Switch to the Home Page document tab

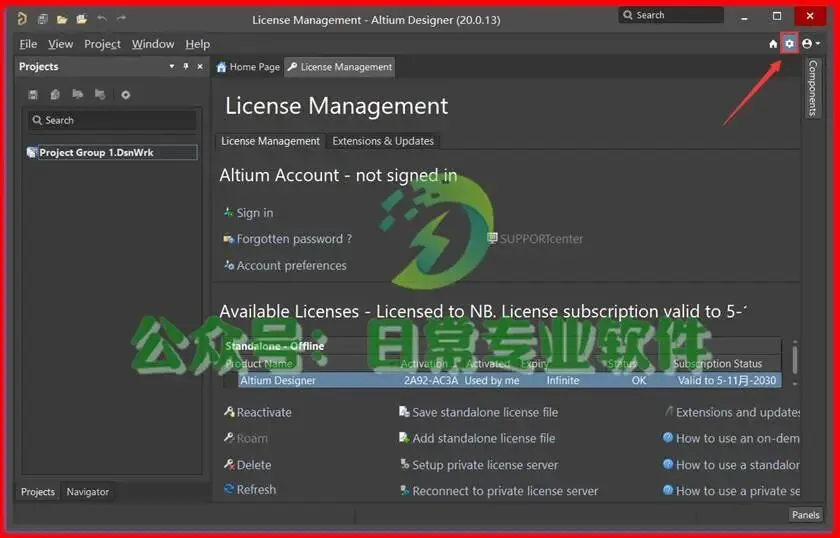click(x=248, y=67)
